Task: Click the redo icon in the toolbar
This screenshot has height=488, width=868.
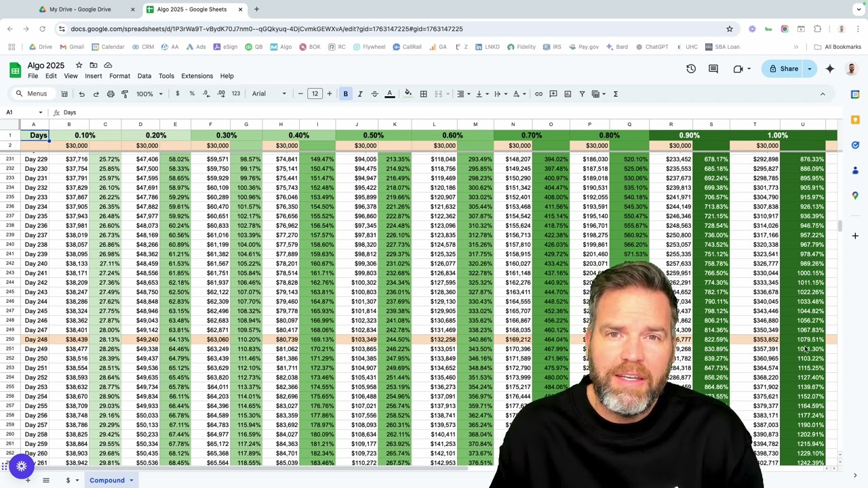Action: [96, 94]
